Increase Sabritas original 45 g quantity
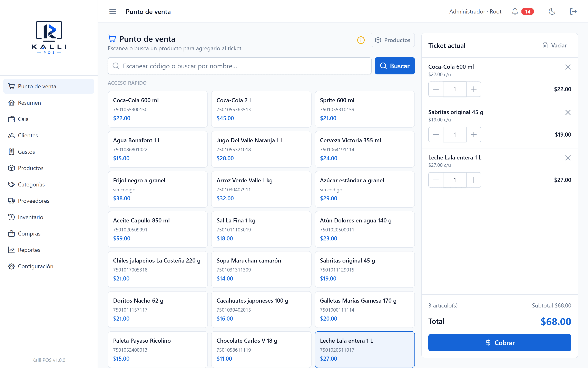This screenshot has width=588, height=368. click(x=473, y=135)
